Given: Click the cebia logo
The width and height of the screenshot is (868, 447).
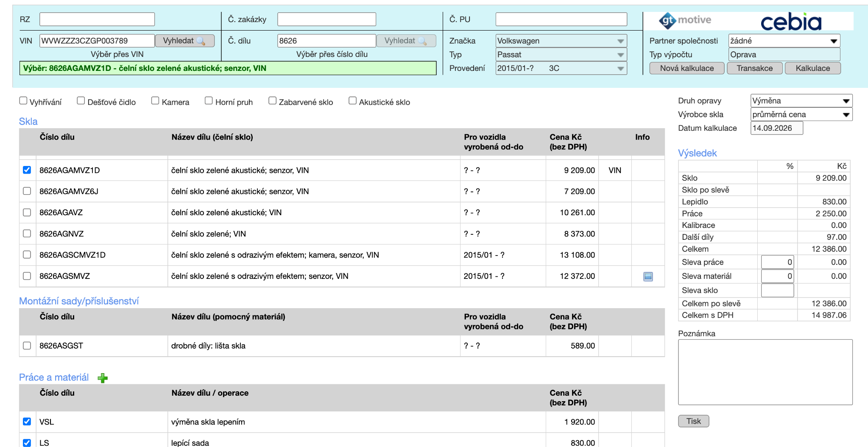Looking at the screenshot, I should tap(791, 22).
